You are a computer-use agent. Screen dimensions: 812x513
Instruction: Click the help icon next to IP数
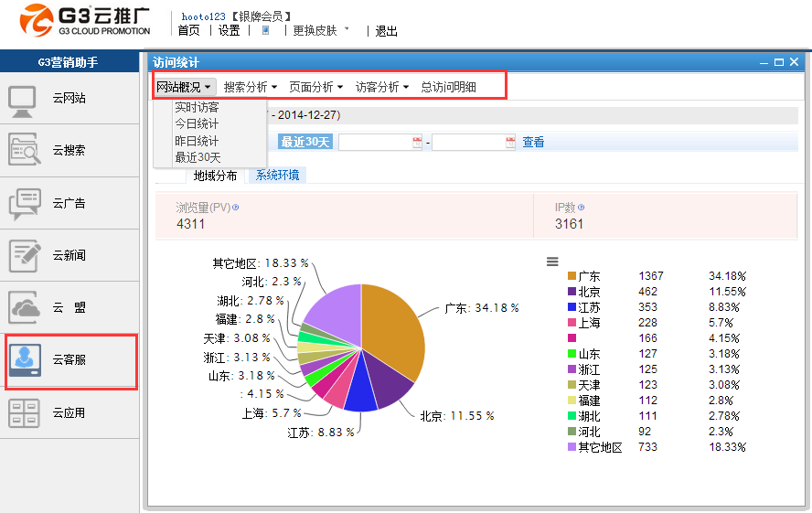(581, 208)
